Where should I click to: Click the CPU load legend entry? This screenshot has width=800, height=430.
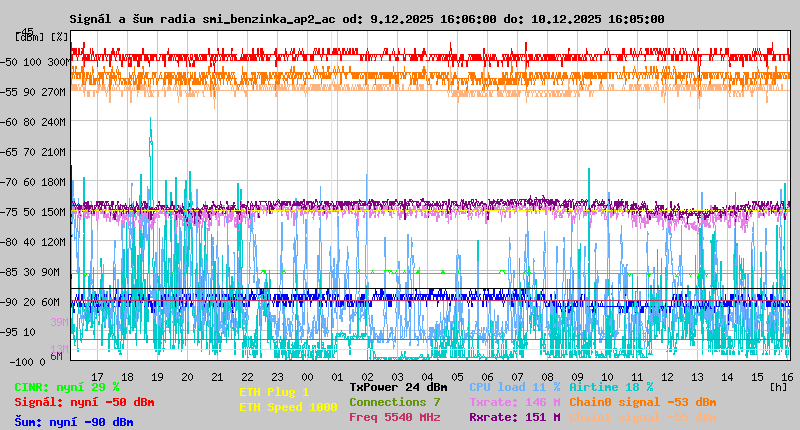(x=517, y=387)
